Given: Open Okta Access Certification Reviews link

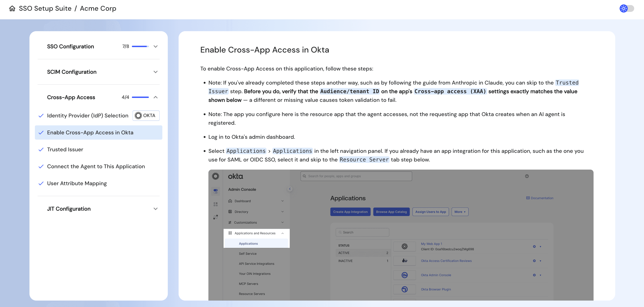Looking at the screenshot, I should tap(446, 261).
